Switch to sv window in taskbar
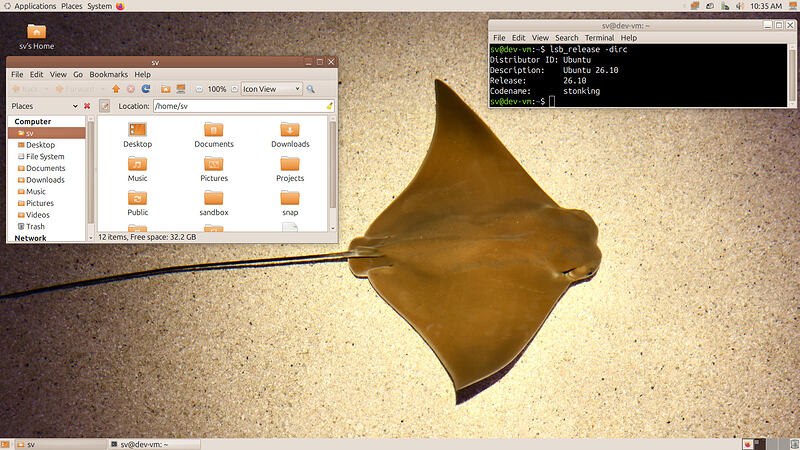The height and width of the screenshot is (450, 800). coord(60,444)
